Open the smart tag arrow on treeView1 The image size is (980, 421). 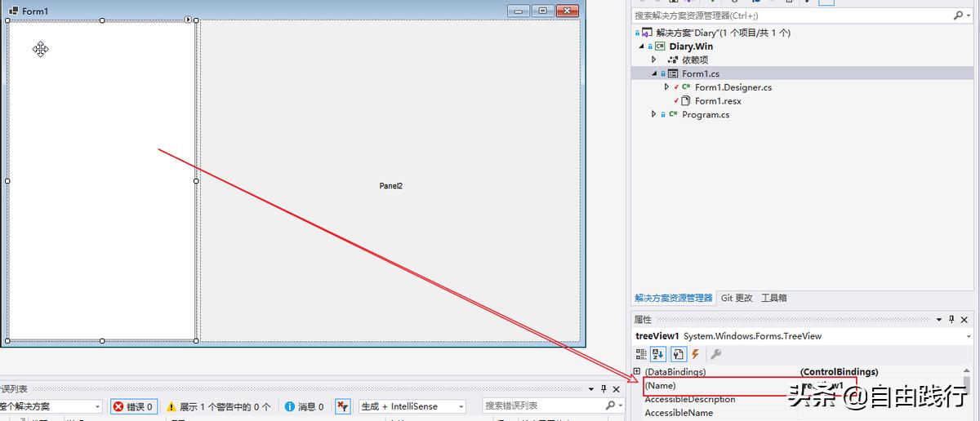[189, 19]
